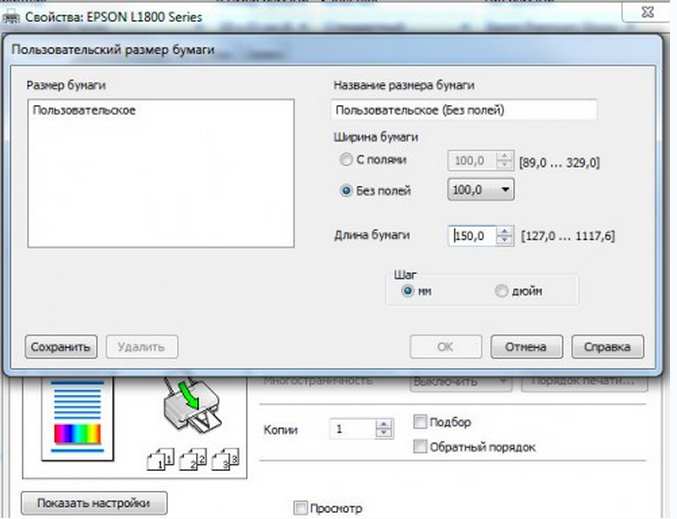The width and height of the screenshot is (677, 519).
Task: Click the printer paper feed icon
Action: 191,405
